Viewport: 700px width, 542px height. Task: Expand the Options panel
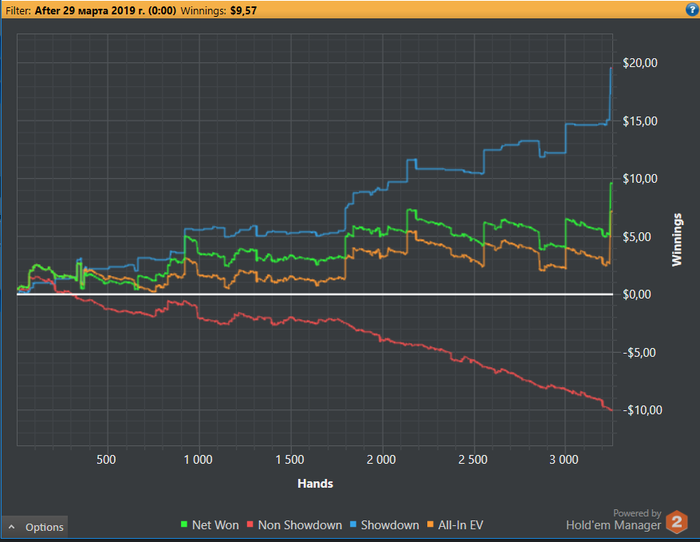(x=35, y=527)
